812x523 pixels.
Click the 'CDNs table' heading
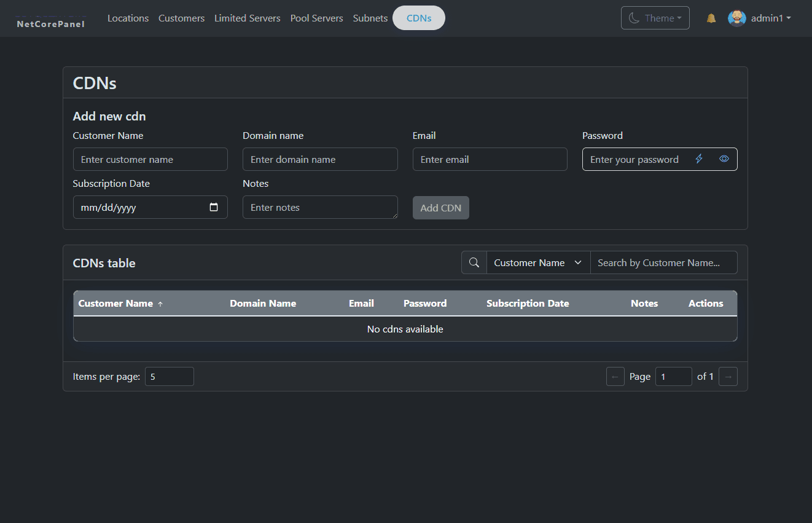point(104,263)
